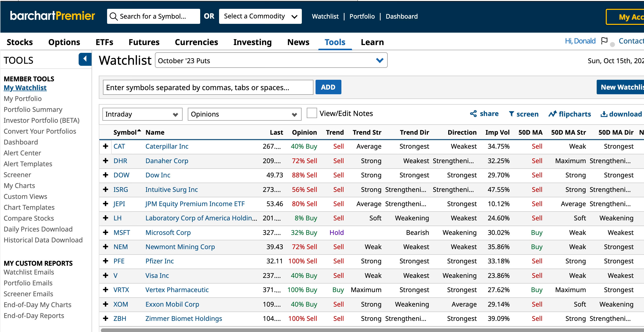
Task: Open the top Watchlist link
Action: pos(325,16)
